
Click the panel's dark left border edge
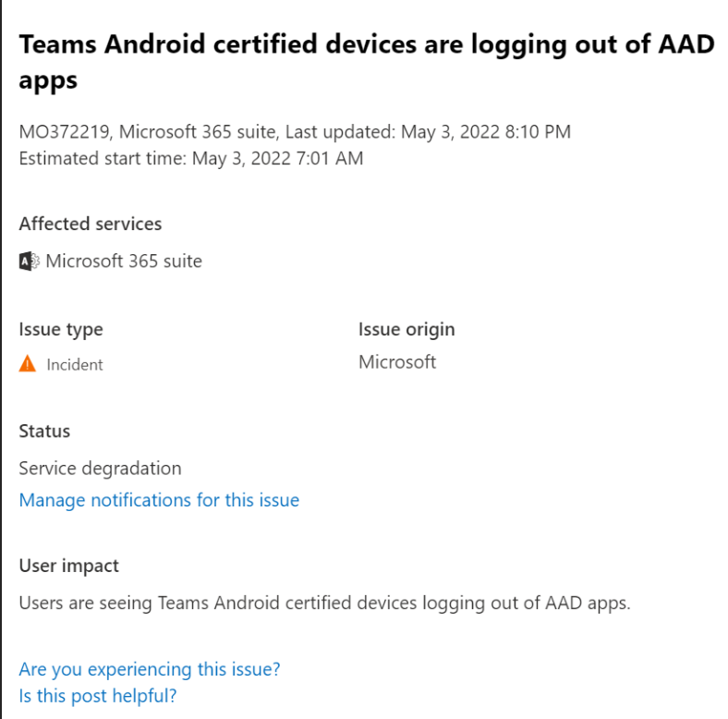click(x=1, y=359)
